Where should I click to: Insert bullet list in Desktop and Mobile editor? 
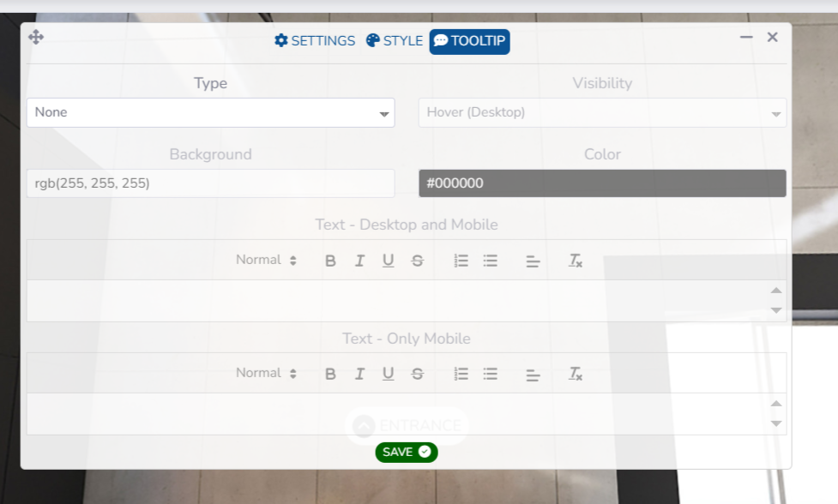pyautogui.click(x=491, y=261)
